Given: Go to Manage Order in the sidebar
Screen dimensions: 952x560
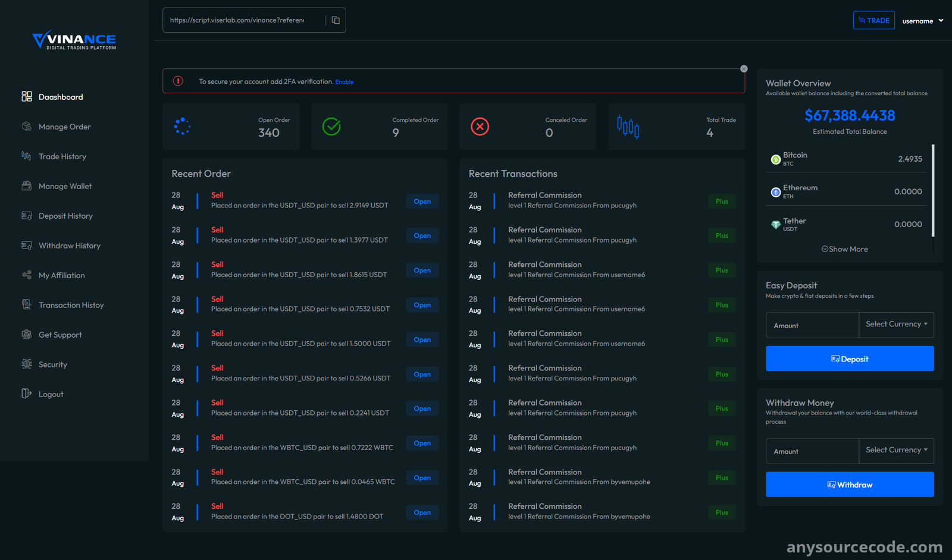Looking at the screenshot, I should coord(65,127).
